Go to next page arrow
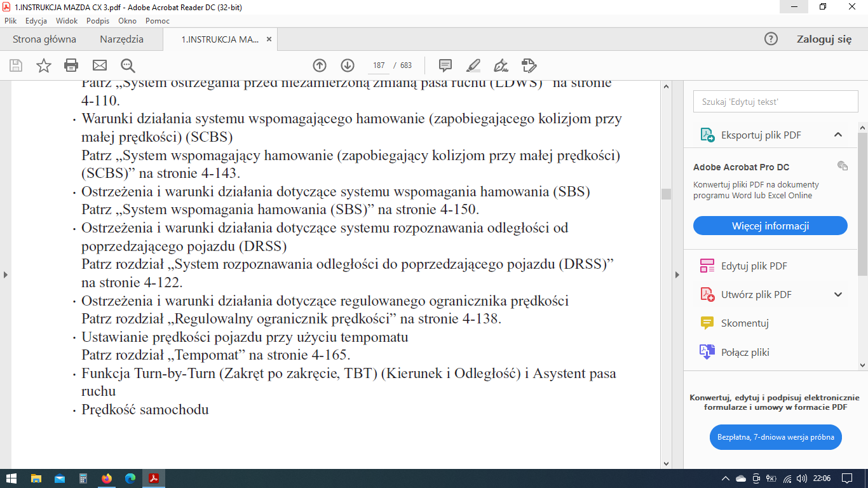The height and width of the screenshot is (488, 868). click(348, 65)
